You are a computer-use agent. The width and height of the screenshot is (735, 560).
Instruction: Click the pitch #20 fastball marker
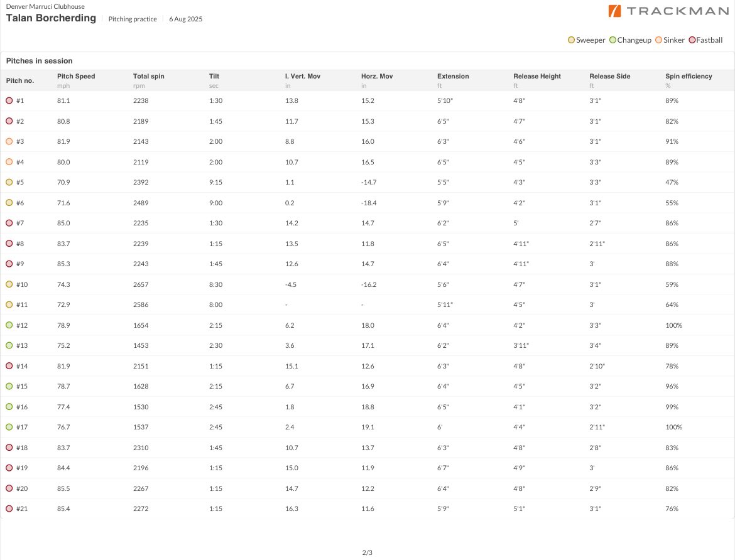coord(9,488)
